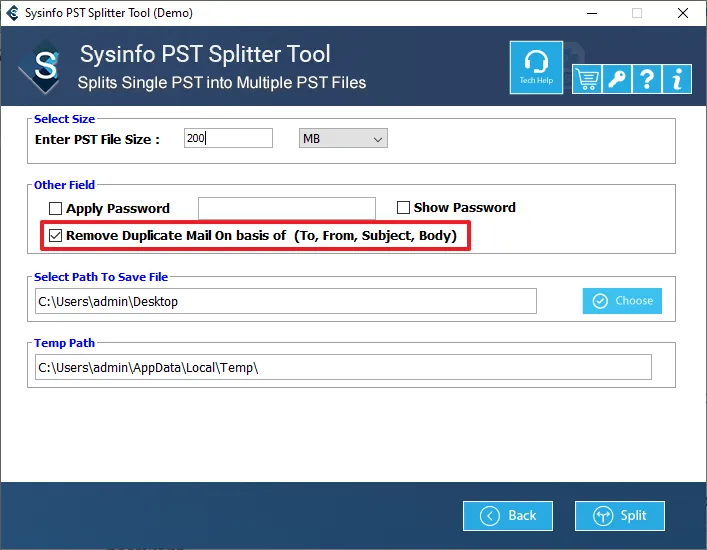Click the 'Other Field' group heading
707x550 pixels.
[64, 185]
